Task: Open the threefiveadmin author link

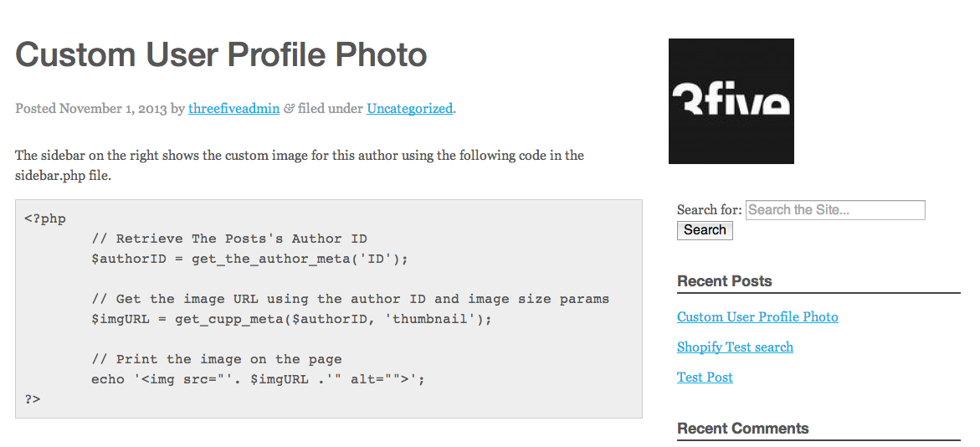Action: pyautogui.click(x=233, y=108)
